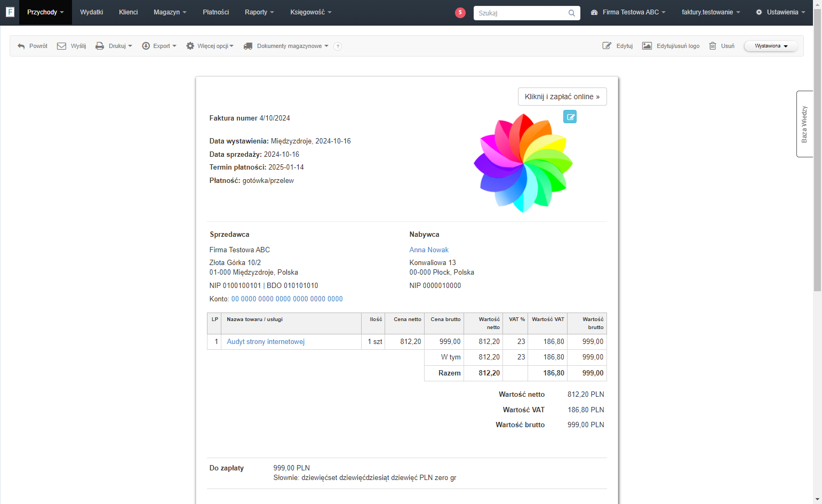Click the F application logo icon

click(x=10, y=12)
